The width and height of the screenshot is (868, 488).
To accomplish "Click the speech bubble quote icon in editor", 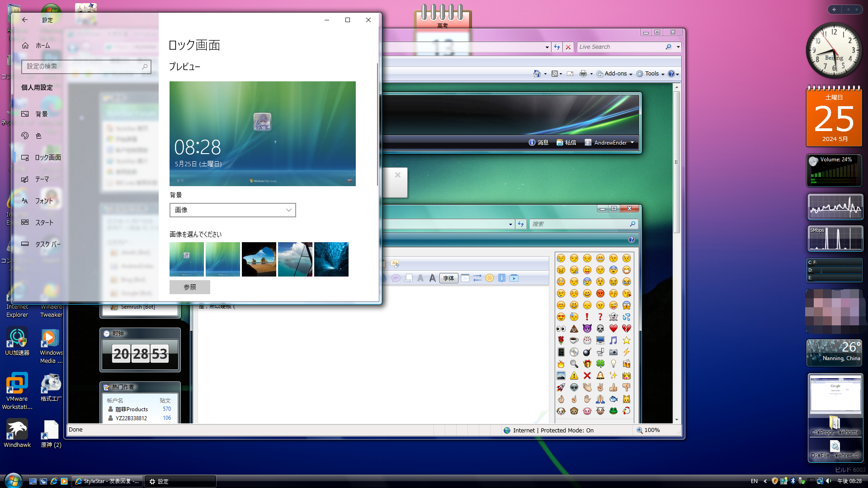I will [x=396, y=278].
